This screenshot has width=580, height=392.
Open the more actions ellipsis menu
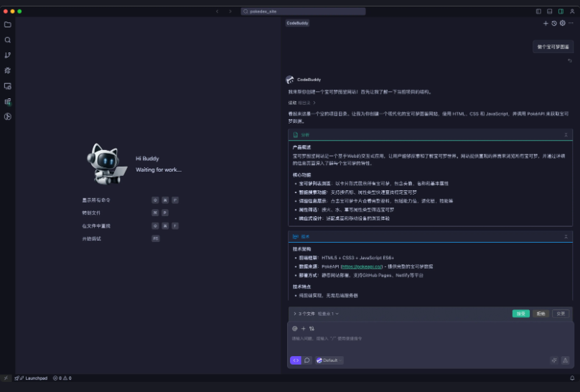[571, 23]
